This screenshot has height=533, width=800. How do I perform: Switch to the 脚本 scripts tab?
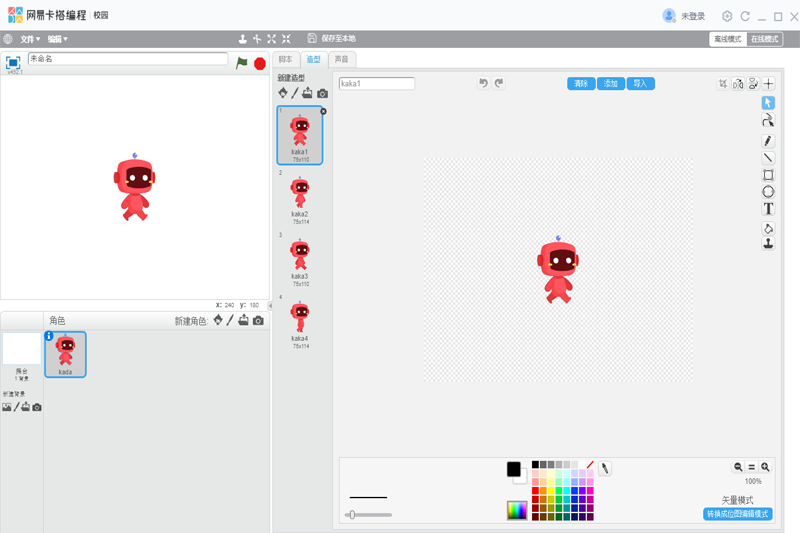[286, 60]
